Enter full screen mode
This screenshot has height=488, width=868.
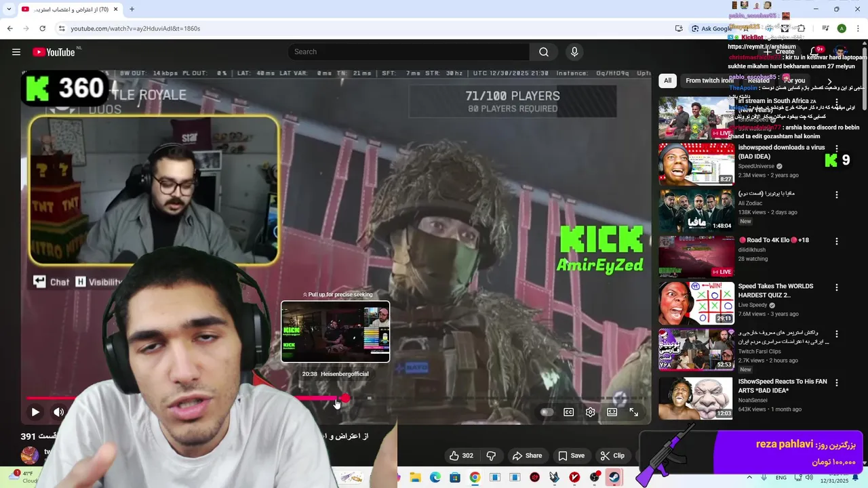coord(634,412)
